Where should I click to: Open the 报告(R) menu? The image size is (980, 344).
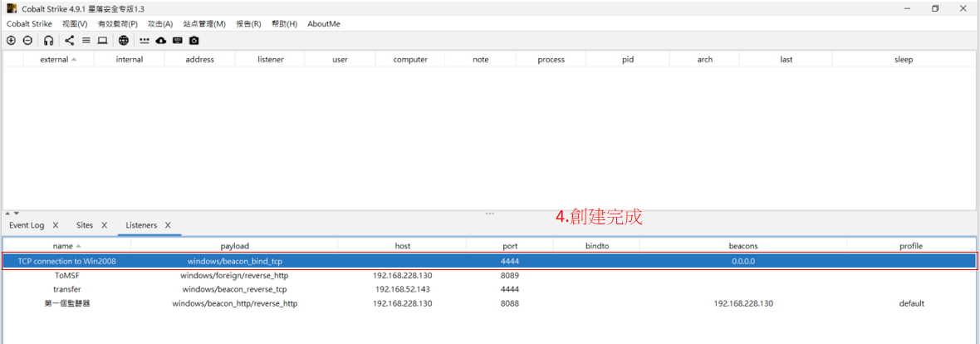pos(249,24)
